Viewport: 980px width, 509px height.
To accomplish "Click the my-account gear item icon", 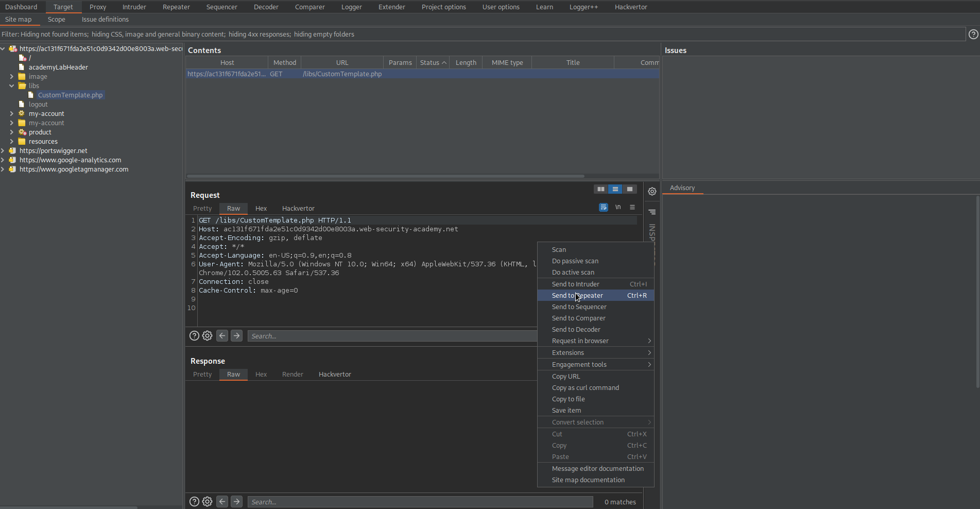I will point(22,113).
